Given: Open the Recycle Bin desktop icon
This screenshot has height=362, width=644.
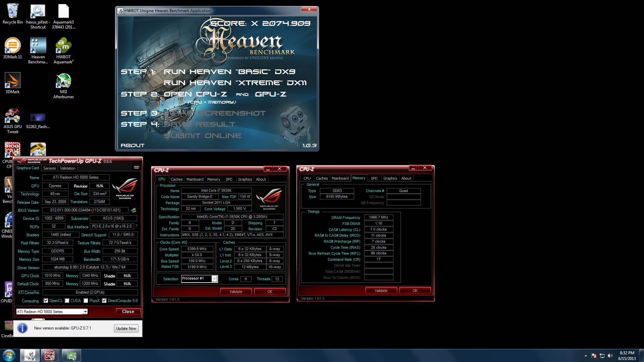Looking at the screenshot, I should [13, 14].
